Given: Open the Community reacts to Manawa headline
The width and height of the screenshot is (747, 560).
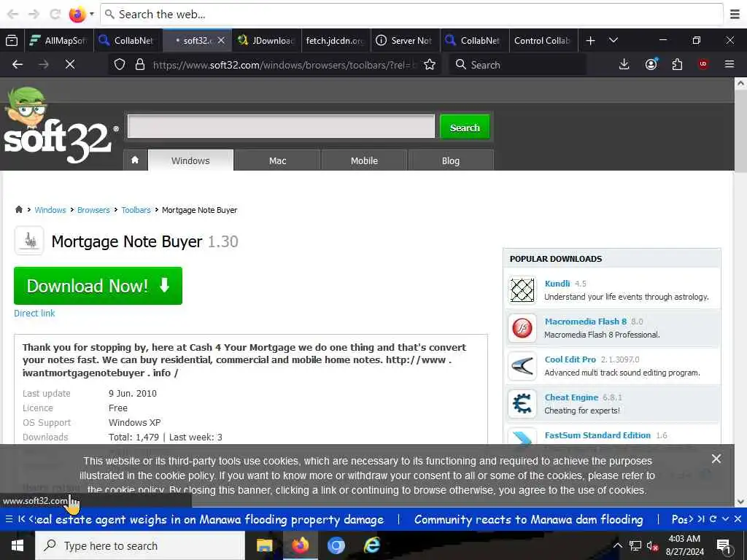Looking at the screenshot, I should point(528,519).
